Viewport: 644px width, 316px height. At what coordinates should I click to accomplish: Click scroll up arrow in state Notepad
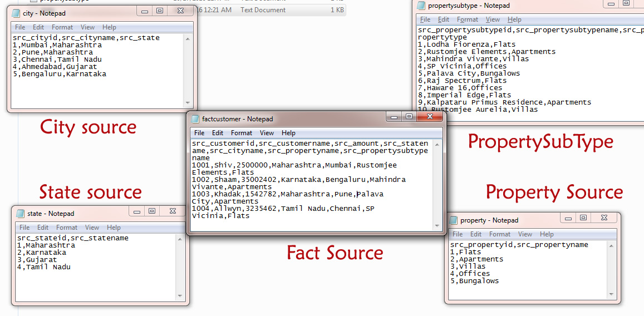(179, 239)
